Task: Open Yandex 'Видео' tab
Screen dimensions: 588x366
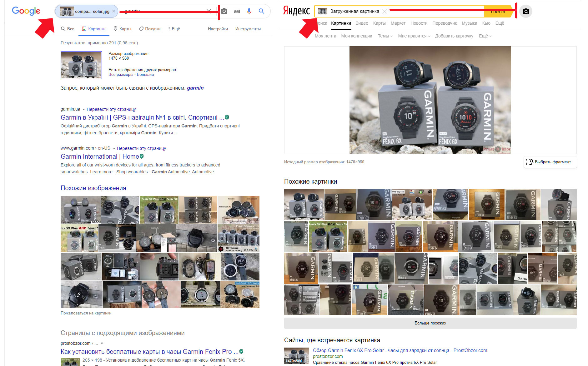Action: [x=362, y=23]
